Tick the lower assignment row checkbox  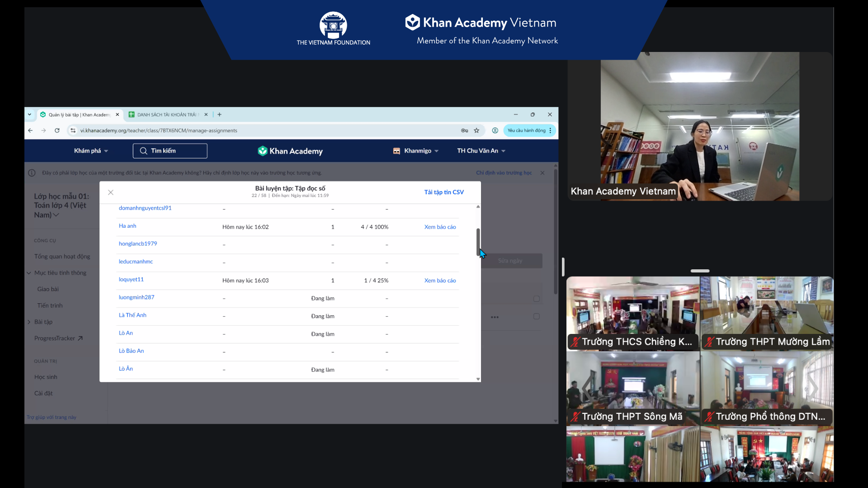[x=537, y=316]
